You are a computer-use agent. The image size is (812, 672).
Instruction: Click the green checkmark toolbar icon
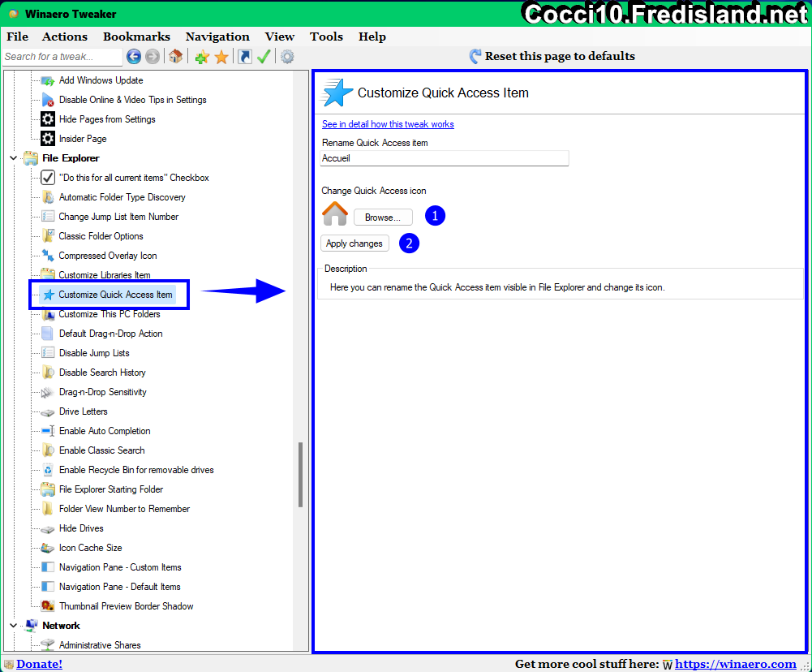point(264,57)
